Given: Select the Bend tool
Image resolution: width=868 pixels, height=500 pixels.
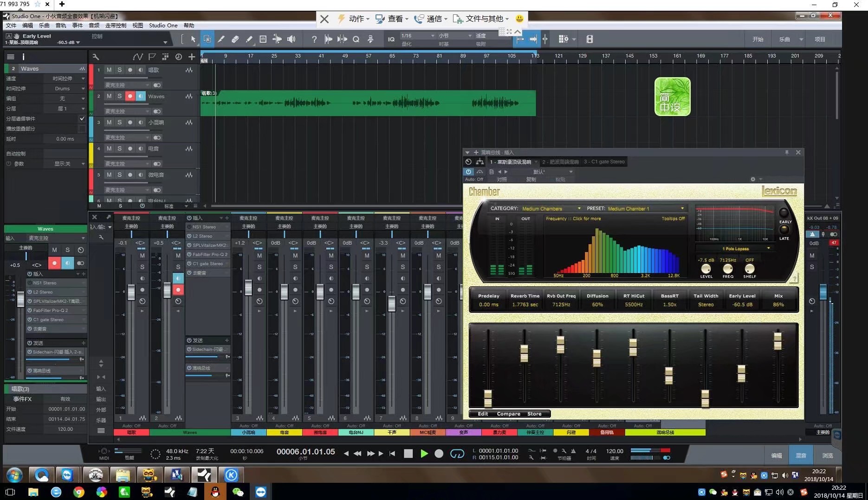Looking at the screenshot, I should 277,39.
